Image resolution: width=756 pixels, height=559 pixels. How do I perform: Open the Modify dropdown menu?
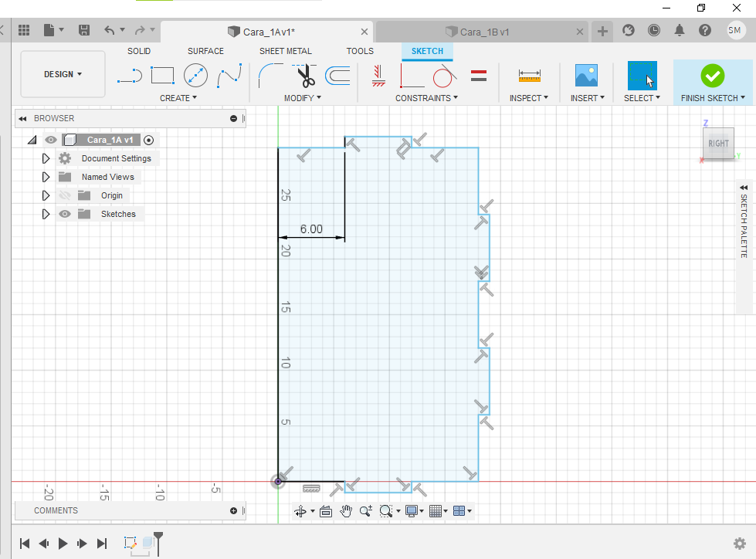(x=303, y=98)
